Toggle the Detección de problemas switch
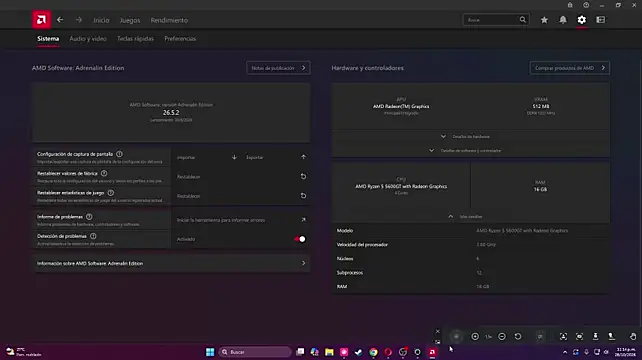The width and height of the screenshot is (642, 360). 300,239
